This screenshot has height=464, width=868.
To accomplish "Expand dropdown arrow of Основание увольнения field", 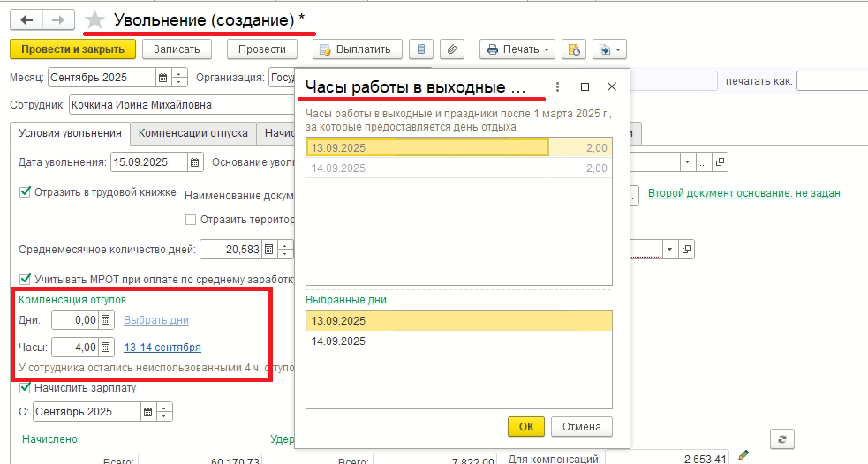I will [688, 162].
